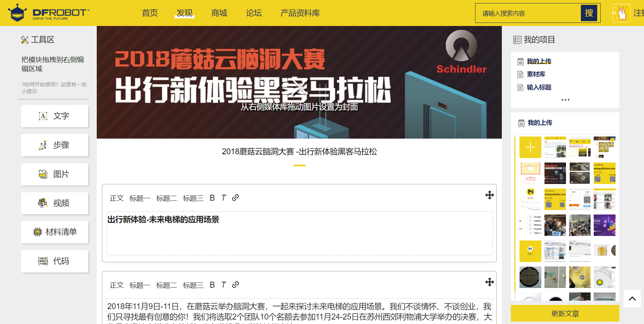Open the user avatar in header

(x=621, y=13)
